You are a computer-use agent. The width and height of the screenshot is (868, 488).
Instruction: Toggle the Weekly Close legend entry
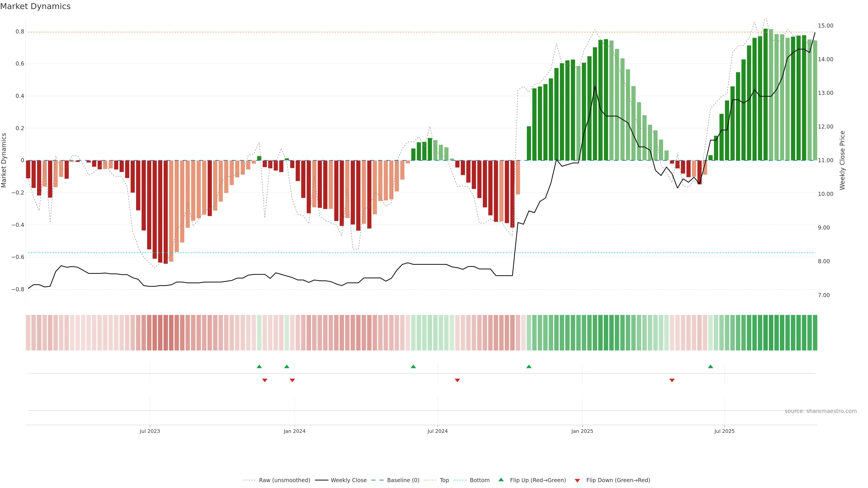click(x=348, y=480)
